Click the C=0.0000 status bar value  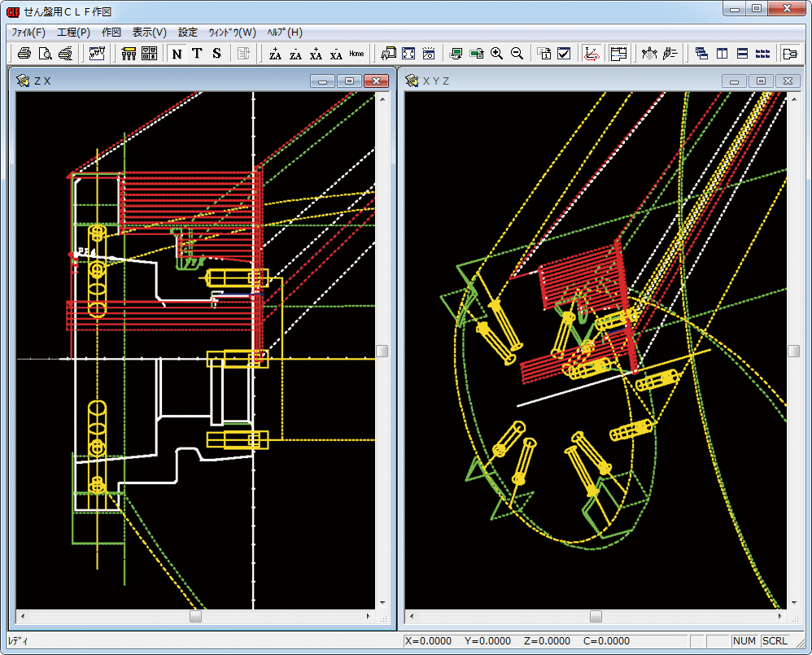point(606,641)
